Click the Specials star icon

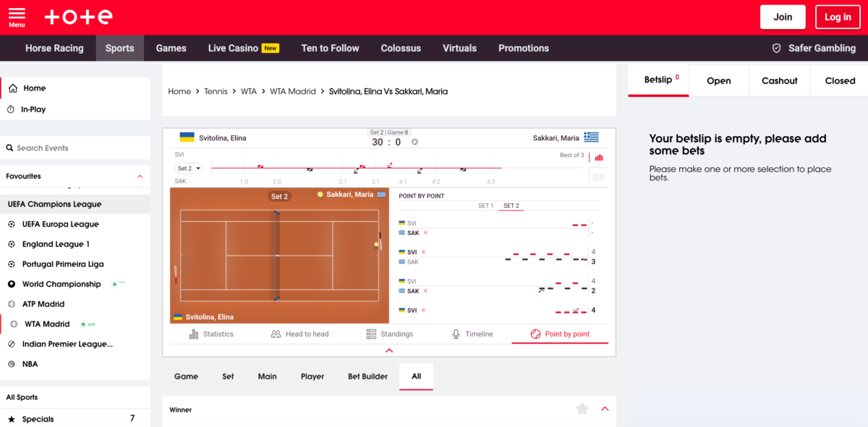click(x=11, y=419)
